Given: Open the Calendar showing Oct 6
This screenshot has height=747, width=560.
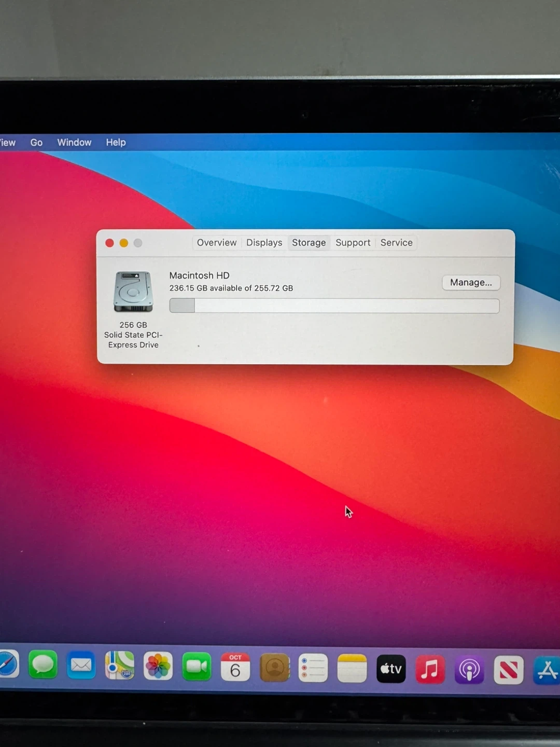Looking at the screenshot, I should [x=235, y=668].
